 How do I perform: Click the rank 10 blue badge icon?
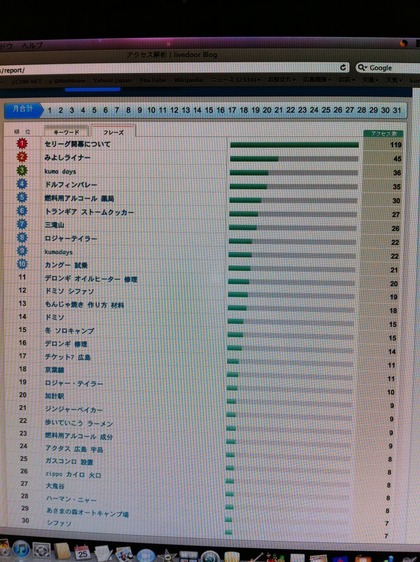pos(22,264)
